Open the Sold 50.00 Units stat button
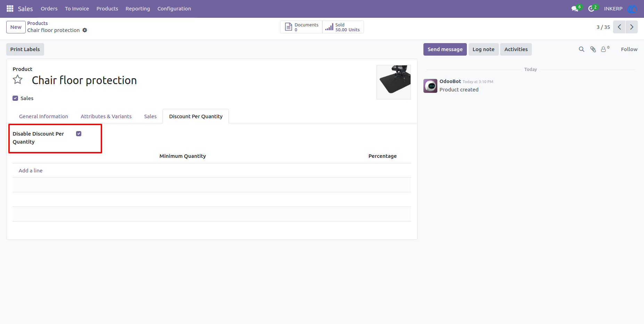644x324 pixels. click(343, 27)
